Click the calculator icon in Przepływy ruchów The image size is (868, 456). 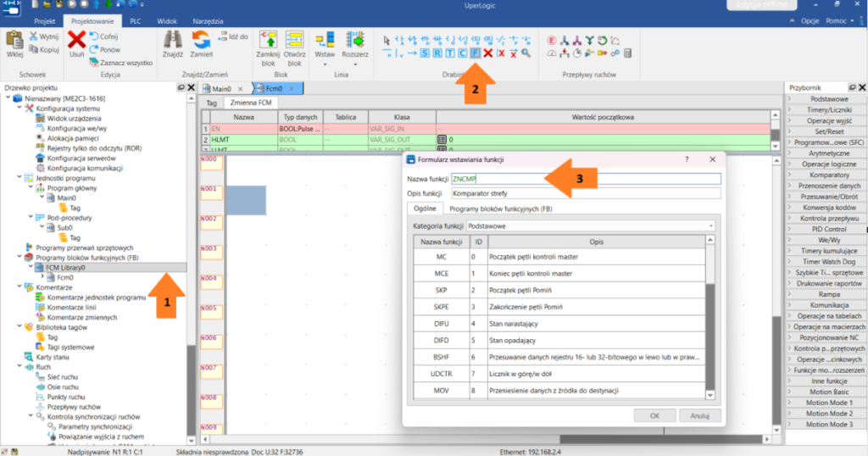[627, 53]
